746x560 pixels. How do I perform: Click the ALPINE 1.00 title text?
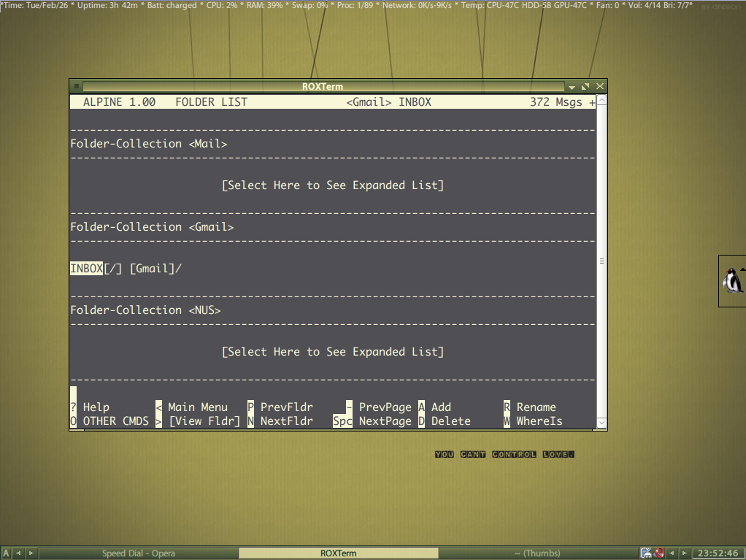[119, 101]
